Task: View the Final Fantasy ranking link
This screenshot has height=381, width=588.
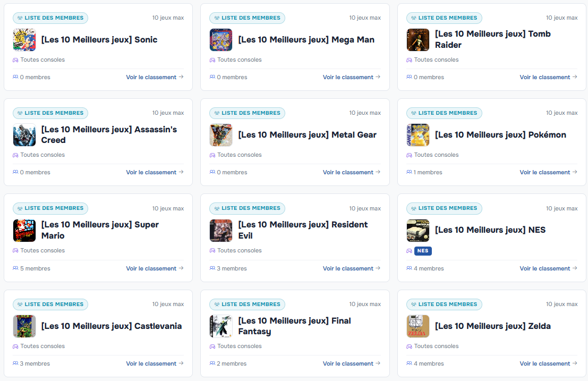Action: tap(352, 364)
